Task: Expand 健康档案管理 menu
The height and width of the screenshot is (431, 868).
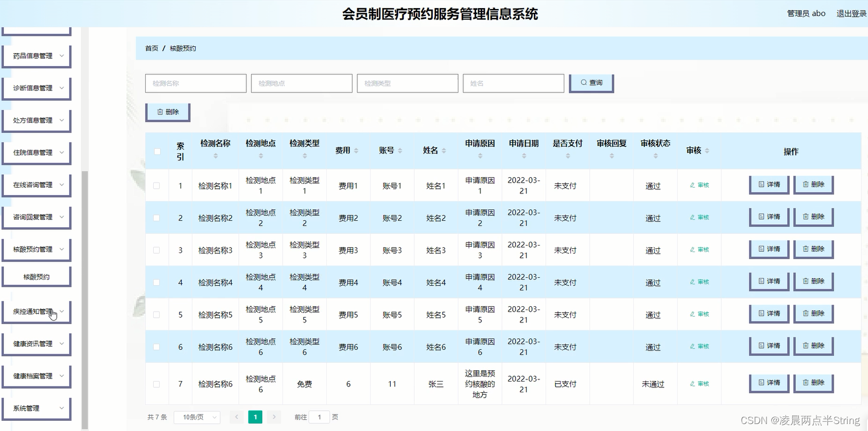Action: click(37, 376)
